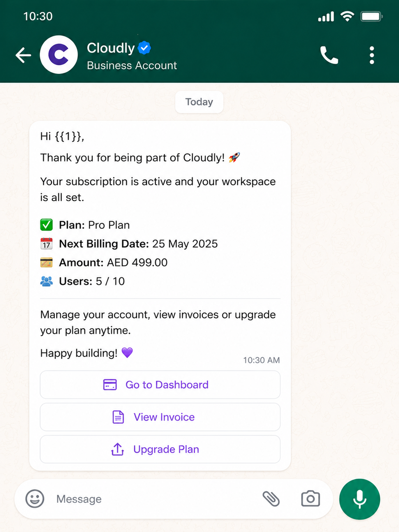Screen dimensions: 399x532
Task: Click the rocket emoji after Cloudly
Action: tap(234, 157)
